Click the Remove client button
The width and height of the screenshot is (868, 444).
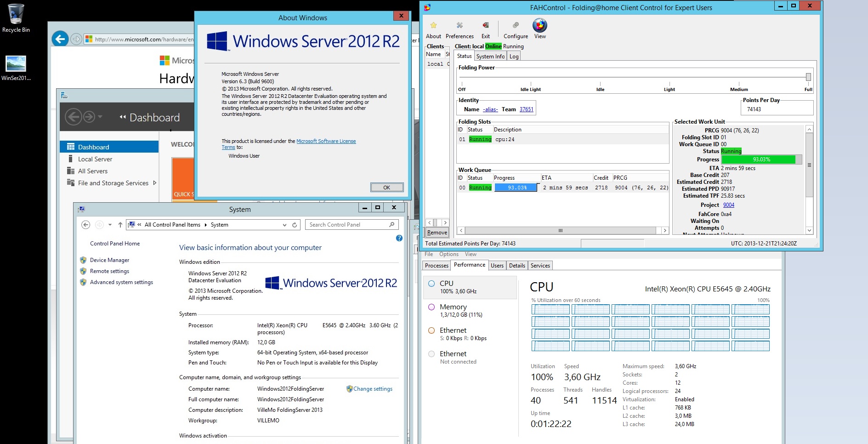(x=437, y=233)
